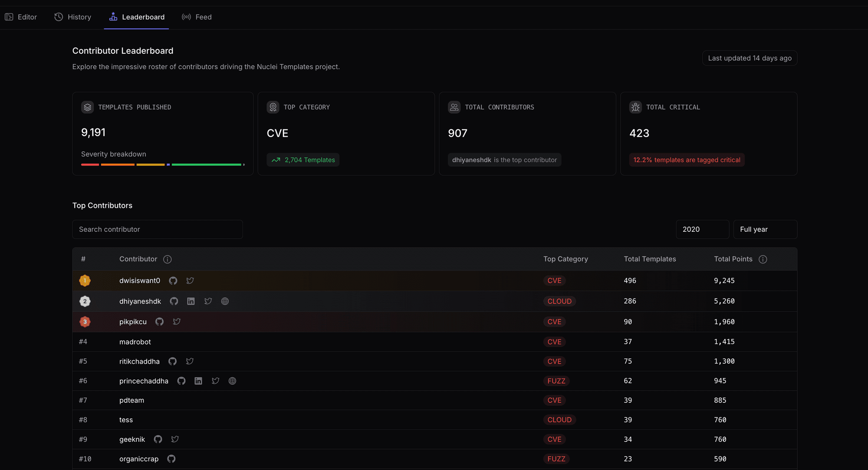The image size is (868, 470).
Task: Open dhiyaneshdk's LinkedIn icon
Action: (191, 301)
